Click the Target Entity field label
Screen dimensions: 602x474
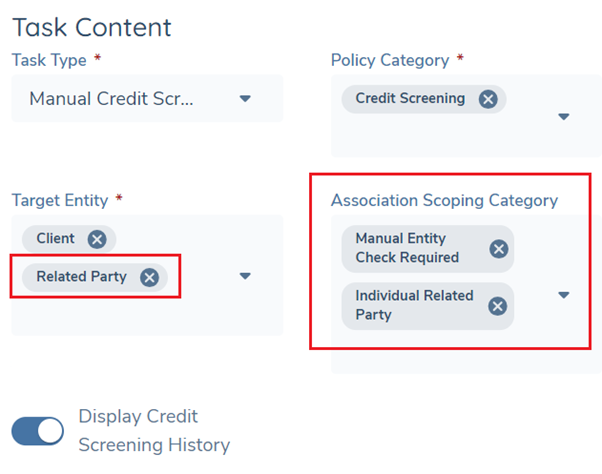coord(59,200)
